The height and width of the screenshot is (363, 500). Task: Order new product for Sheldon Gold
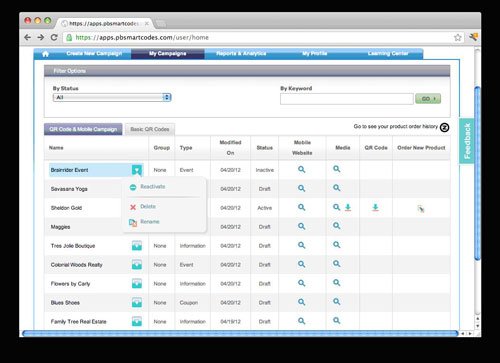tap(421, 209)
